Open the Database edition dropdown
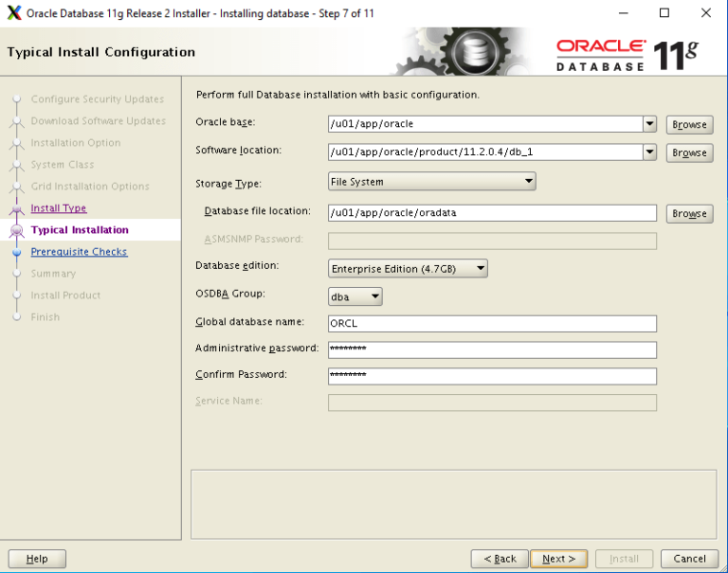The height and width of the screenshot is (573, 728). [408, 269]
